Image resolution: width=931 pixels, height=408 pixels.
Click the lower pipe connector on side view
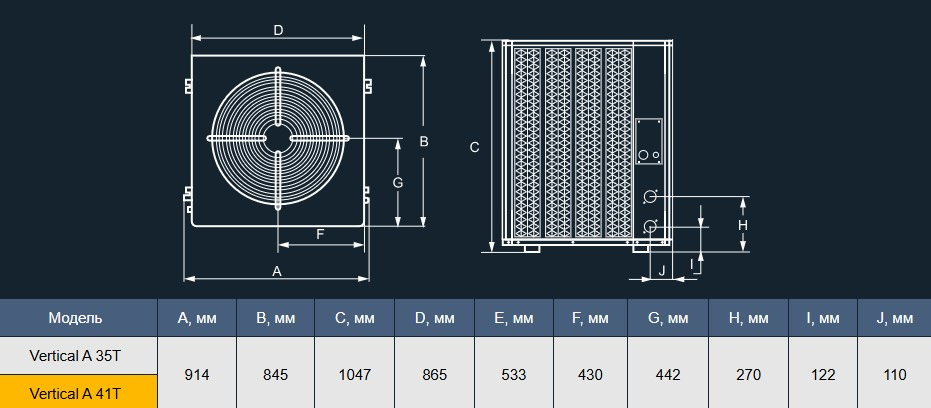[651, 226]
